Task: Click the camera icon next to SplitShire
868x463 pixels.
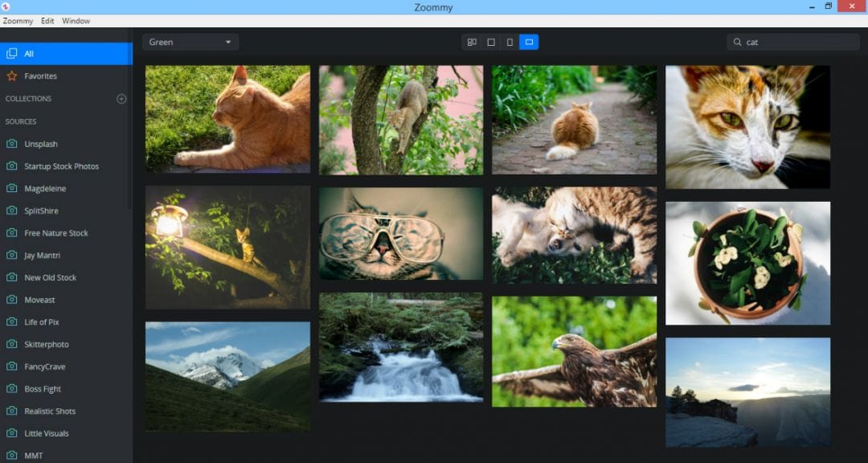Action: point(11,211)
